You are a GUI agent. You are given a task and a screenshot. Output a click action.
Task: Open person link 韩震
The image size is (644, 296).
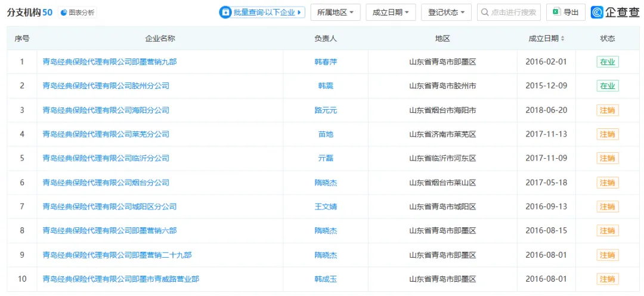(x=326, y=86)
